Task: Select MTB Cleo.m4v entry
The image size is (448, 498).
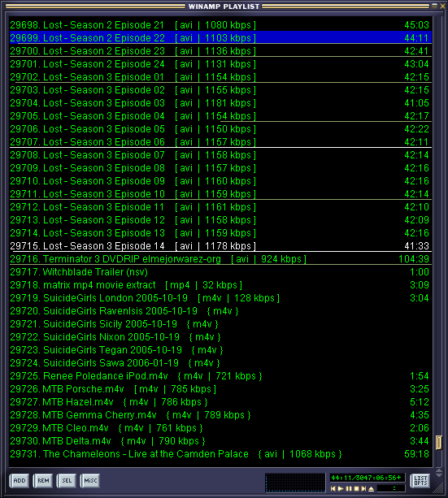Action: tap(220, 428)
